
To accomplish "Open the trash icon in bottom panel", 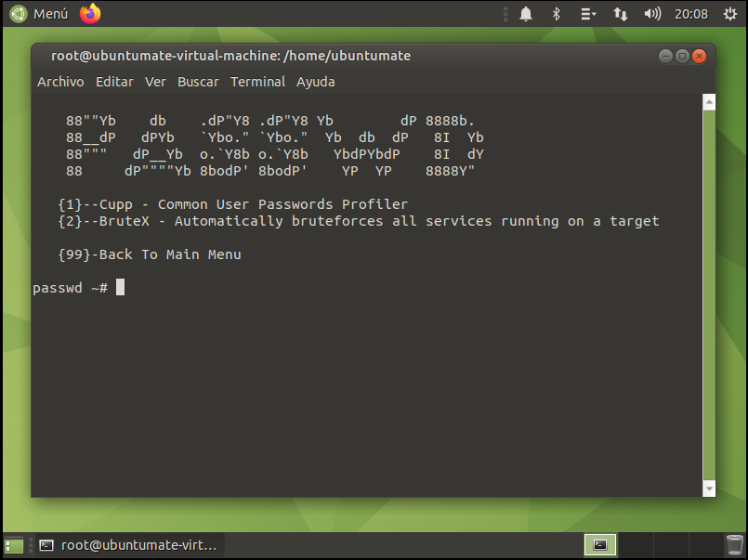I will [x=734, y=545].
